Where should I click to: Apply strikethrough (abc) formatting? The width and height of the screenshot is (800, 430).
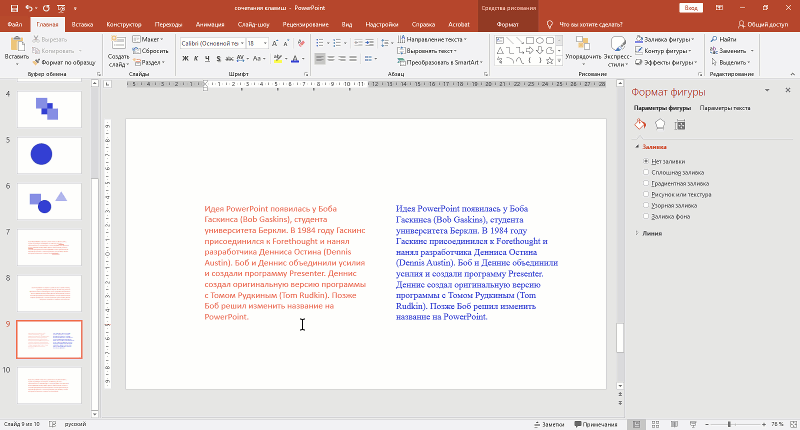click(x=229, y=59)
